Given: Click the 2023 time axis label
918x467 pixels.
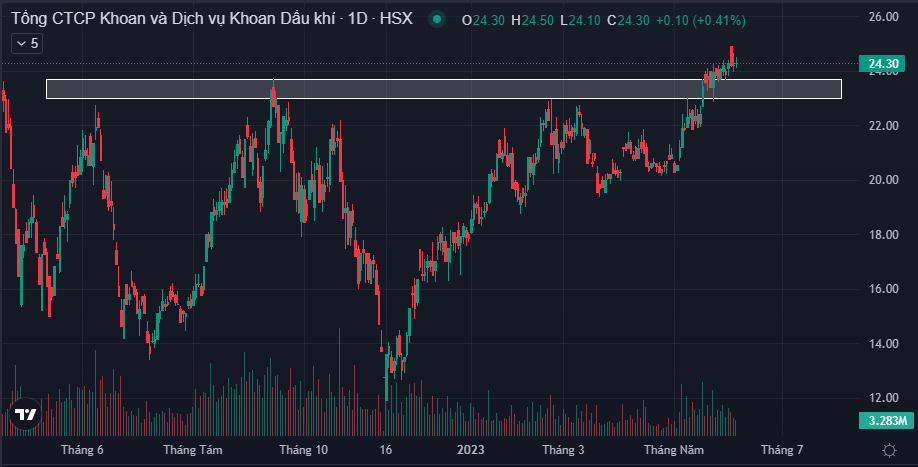Looking at the screenshot, I should click(471, 450).
